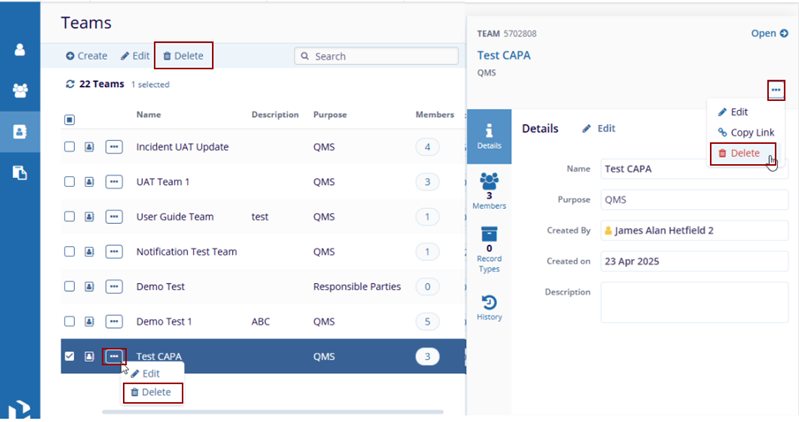
Task: Select the highlighted Teams icon in sidebar
Action: click(19, 131)
